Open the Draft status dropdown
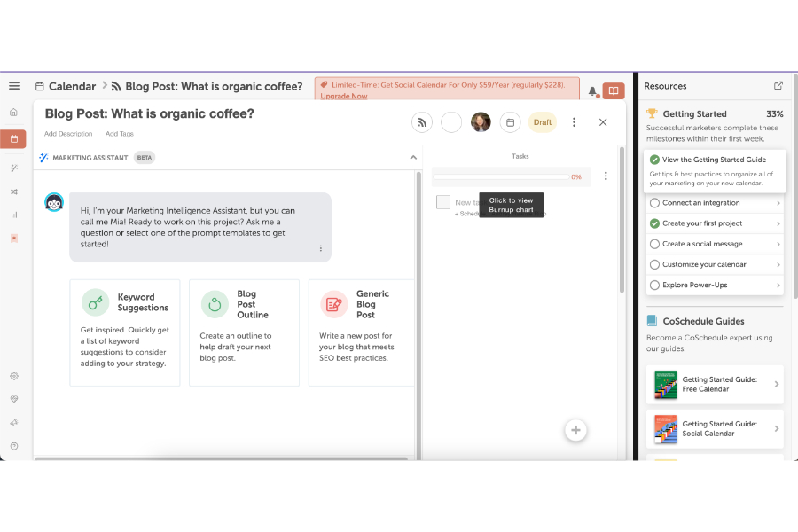798x532 pixels. [x=543, y=122]
